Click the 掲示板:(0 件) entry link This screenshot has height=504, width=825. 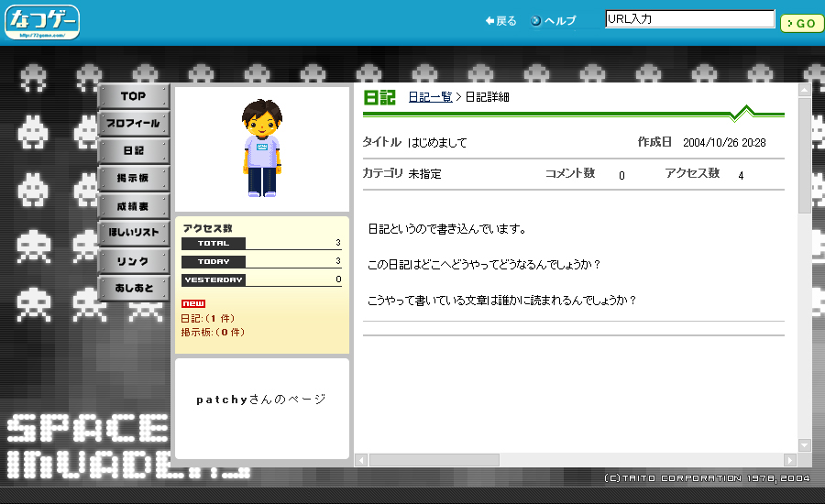[213, 332]
